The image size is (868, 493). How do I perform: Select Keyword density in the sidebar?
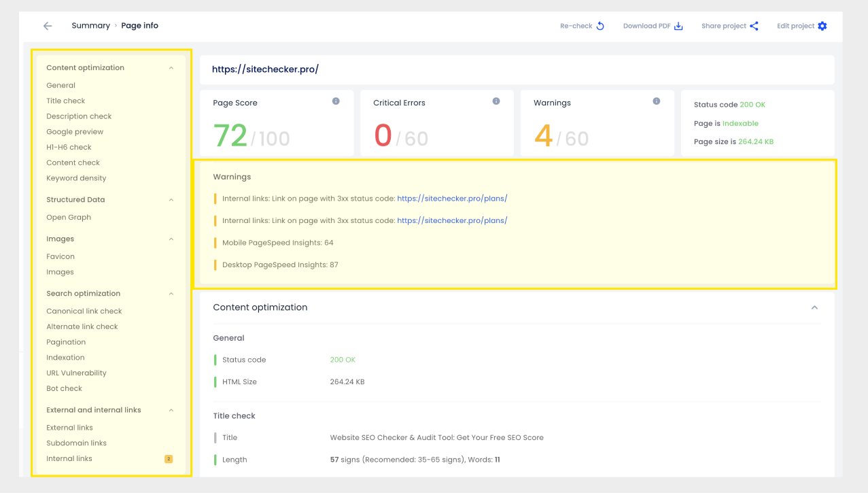[x=76, y=178]
